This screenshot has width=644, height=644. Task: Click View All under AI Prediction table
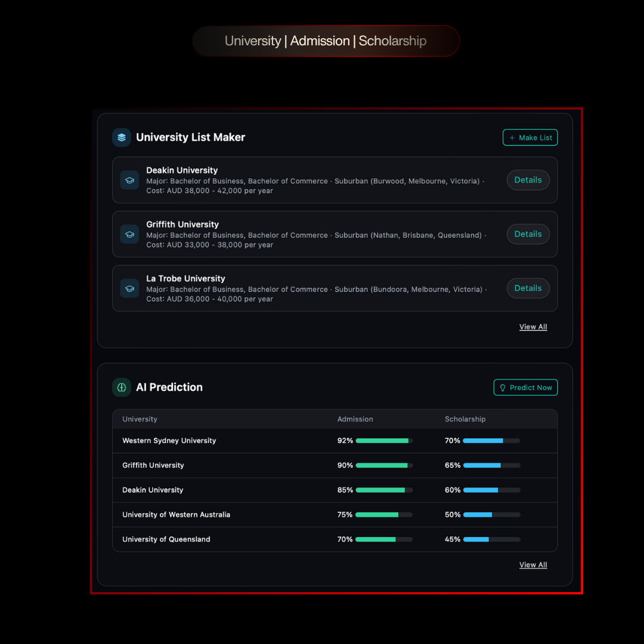coord(532,565)
